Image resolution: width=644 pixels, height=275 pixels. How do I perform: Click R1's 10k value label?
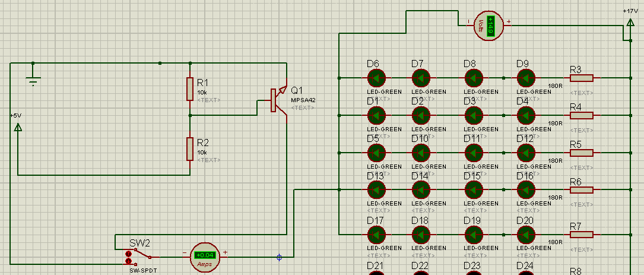point(202,93)
